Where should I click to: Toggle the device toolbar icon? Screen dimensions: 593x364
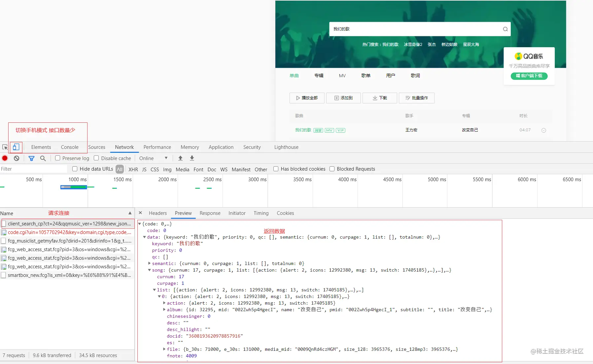(16, 147)
